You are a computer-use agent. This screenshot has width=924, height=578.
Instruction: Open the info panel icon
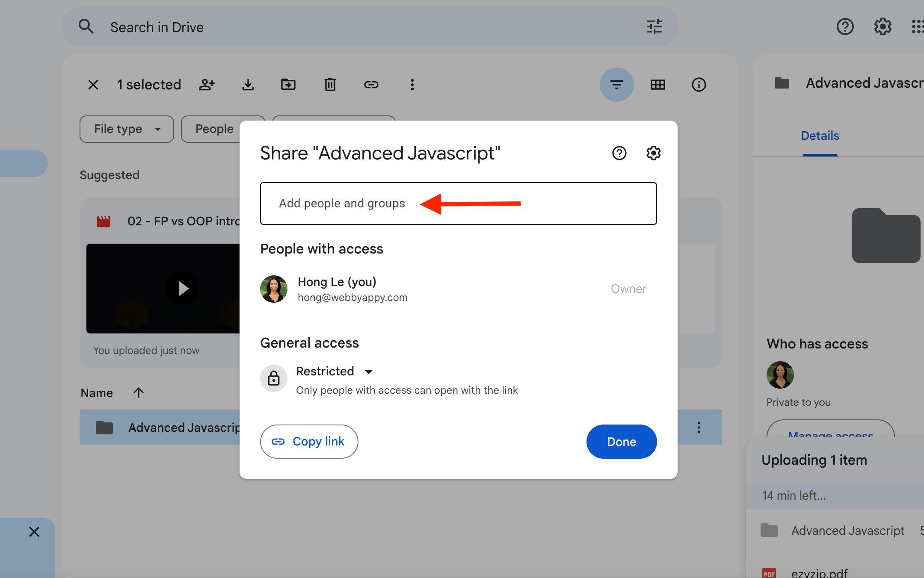coord(699,85)
